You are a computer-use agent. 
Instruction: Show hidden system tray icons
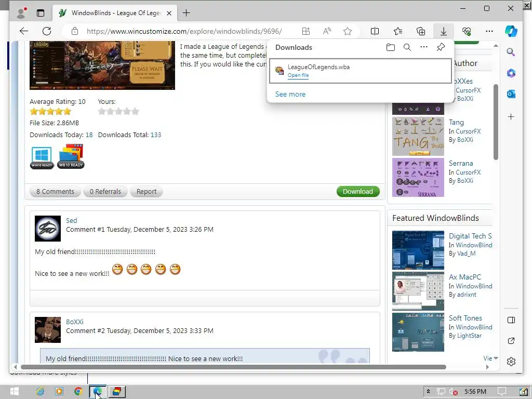[x=428, y=392]
